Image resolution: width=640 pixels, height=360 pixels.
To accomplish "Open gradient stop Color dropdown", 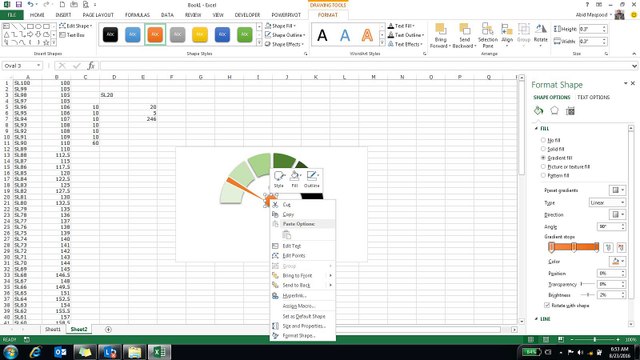I will (617, 261).
